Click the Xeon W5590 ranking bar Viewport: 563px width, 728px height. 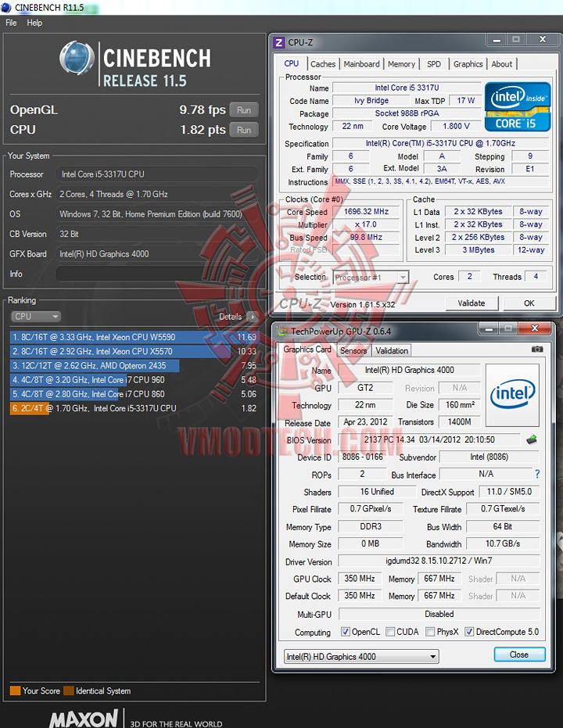pos(134,337)
